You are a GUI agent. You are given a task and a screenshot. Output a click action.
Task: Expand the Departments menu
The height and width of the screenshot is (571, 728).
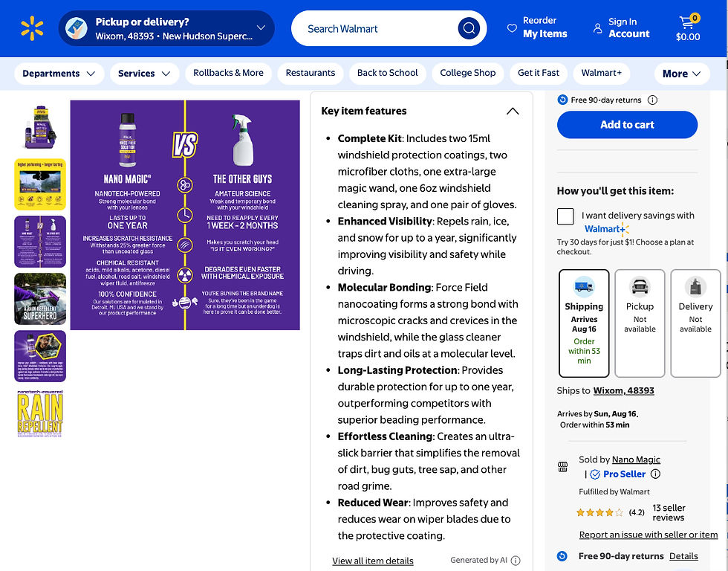(59, 74)
